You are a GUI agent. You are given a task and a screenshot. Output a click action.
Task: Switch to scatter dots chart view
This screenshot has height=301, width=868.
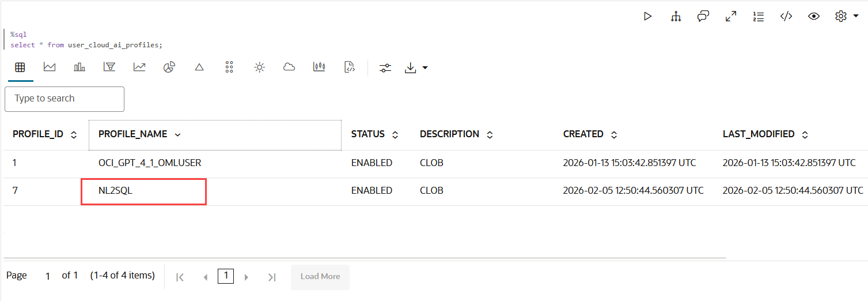(229, 67)
